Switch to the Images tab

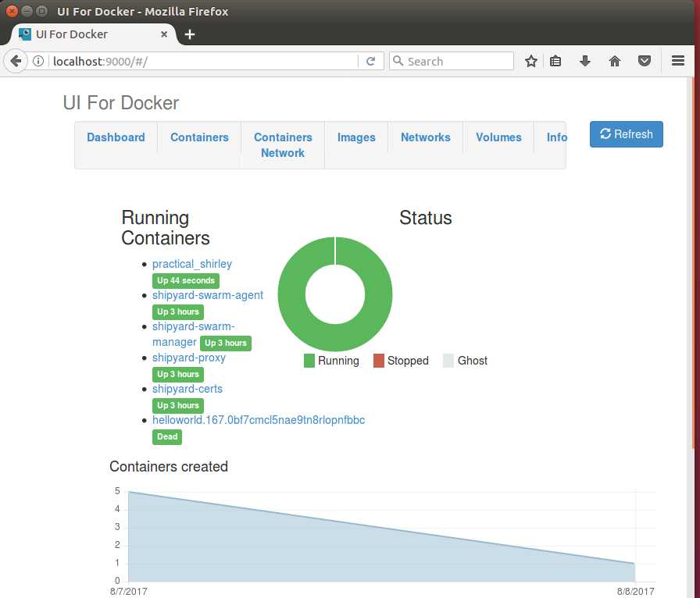356,137
